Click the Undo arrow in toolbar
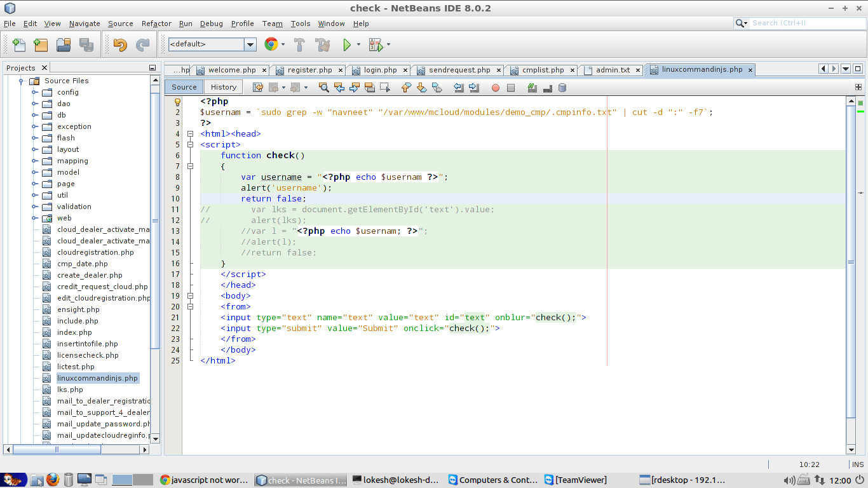 click(x=120, y=44)
